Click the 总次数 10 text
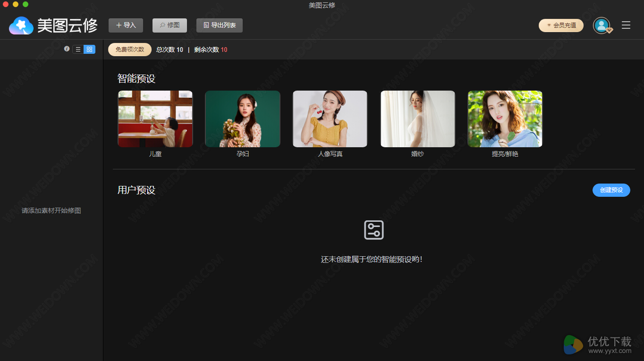The height and width of the screenshot is (361, 644). tap(169, 50)
